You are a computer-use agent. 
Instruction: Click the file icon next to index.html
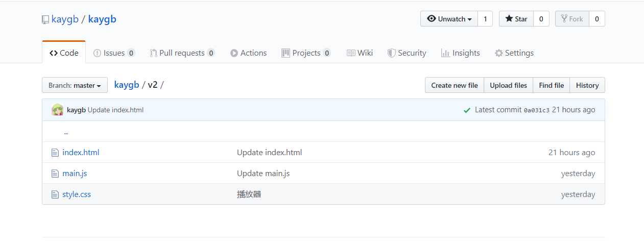(55, 153)
